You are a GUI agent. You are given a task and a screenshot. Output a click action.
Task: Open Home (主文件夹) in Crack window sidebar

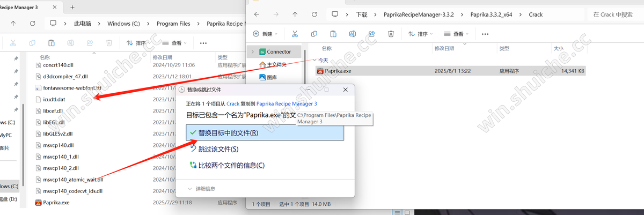click(273, 64)
